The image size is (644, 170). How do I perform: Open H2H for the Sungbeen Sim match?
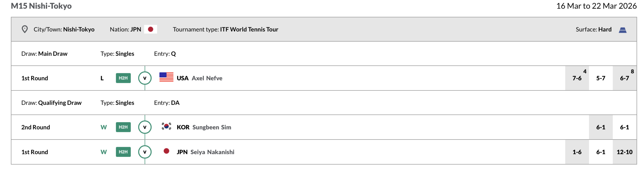pyautogui.click(x=123, y=127)
